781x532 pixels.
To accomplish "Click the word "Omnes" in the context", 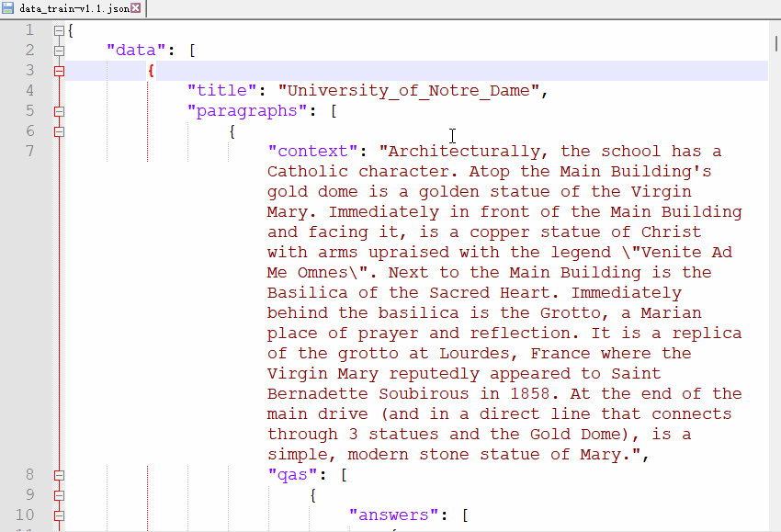I will tap(323, 273).
